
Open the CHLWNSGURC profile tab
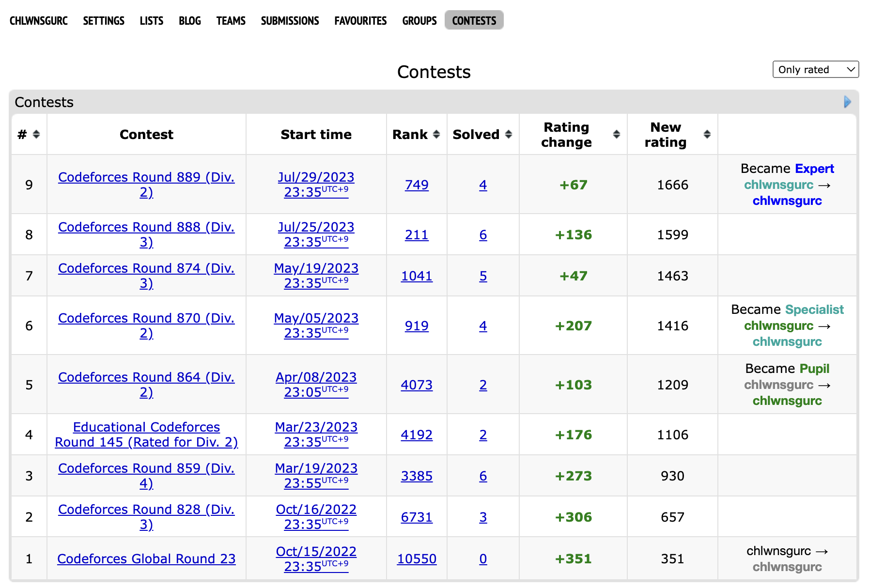point(39,20)
